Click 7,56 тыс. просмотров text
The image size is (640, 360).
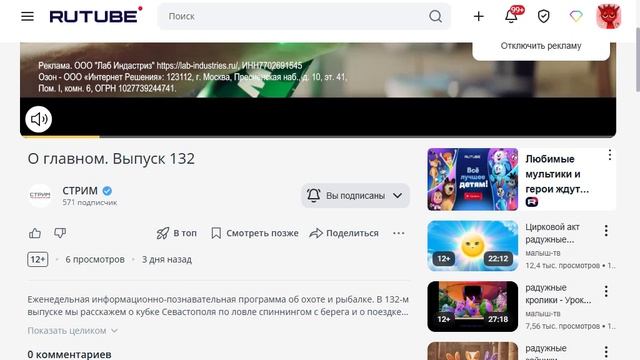(562, 326)
